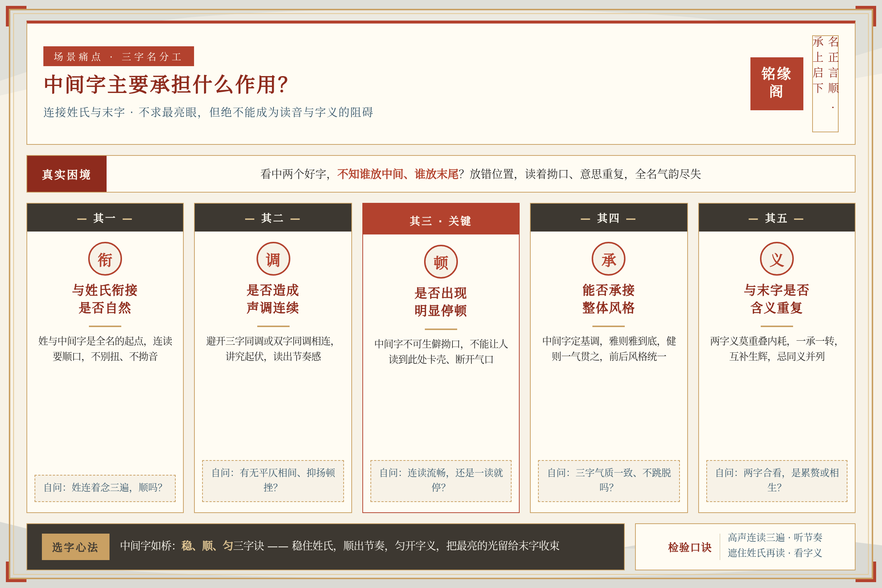The image size is (882, 588).
Task: Click the 场景痛点 · 三字名分工 tag
Action: point(118,56)
